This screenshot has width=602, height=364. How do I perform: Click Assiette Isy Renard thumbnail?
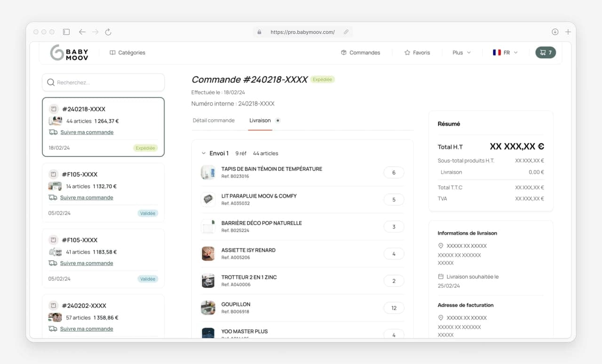208,254
